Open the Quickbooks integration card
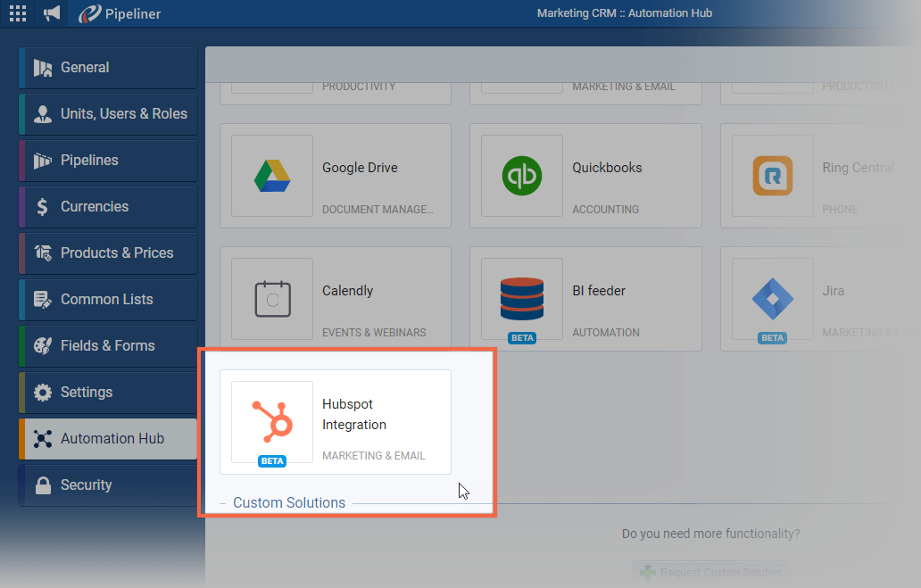 click(585, 176)
